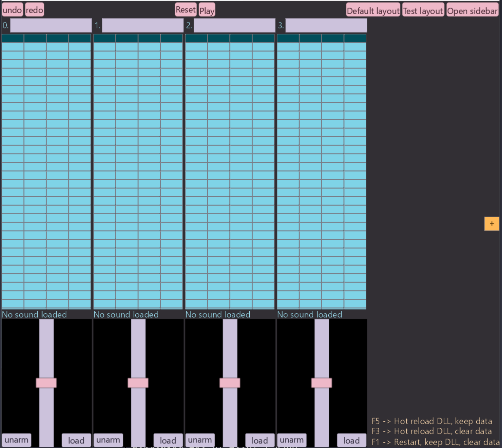
Task: Reset the playback position
Action: point(185,10)
